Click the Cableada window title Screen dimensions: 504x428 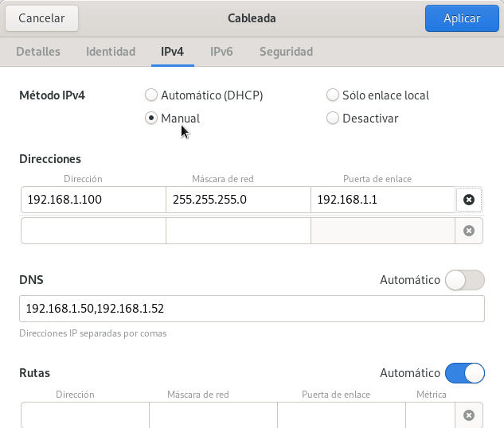pyautogui.click(x=252, y=18)
